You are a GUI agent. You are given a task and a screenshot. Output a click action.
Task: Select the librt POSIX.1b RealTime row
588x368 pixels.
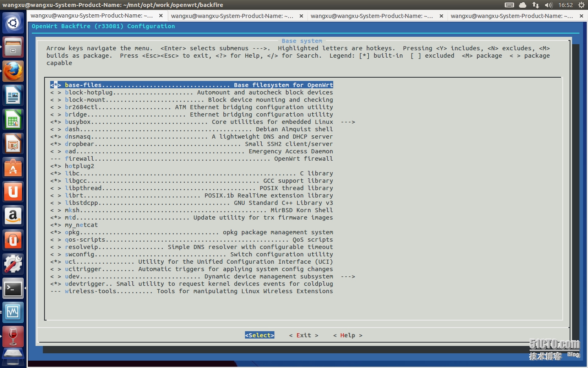click(192, 195)
